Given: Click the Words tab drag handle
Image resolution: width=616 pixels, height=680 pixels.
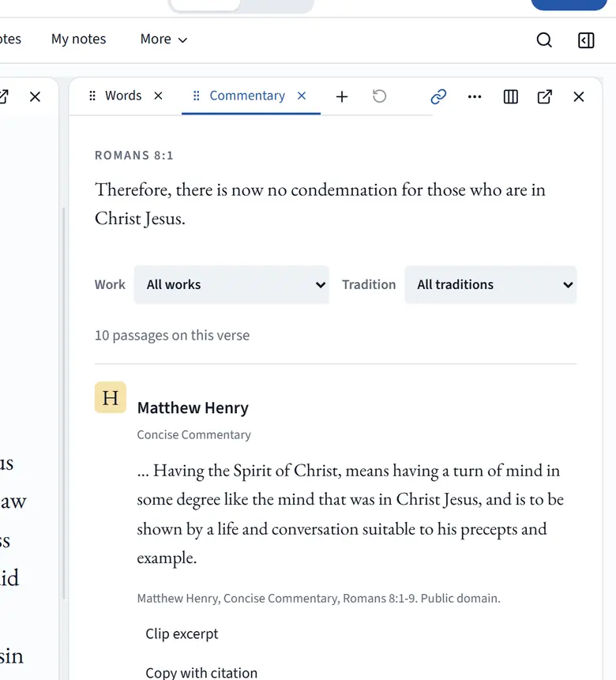Looking at the screenshot, I should click(92, 96).
